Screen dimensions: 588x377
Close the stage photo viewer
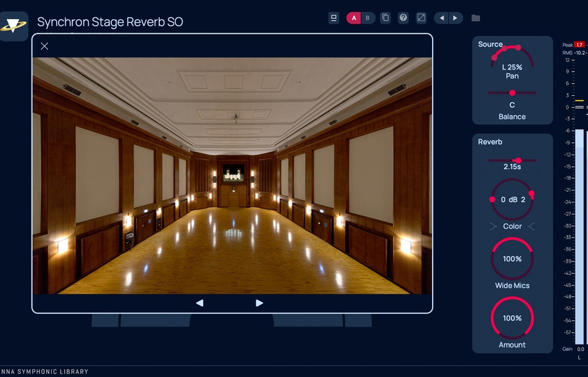44,46
